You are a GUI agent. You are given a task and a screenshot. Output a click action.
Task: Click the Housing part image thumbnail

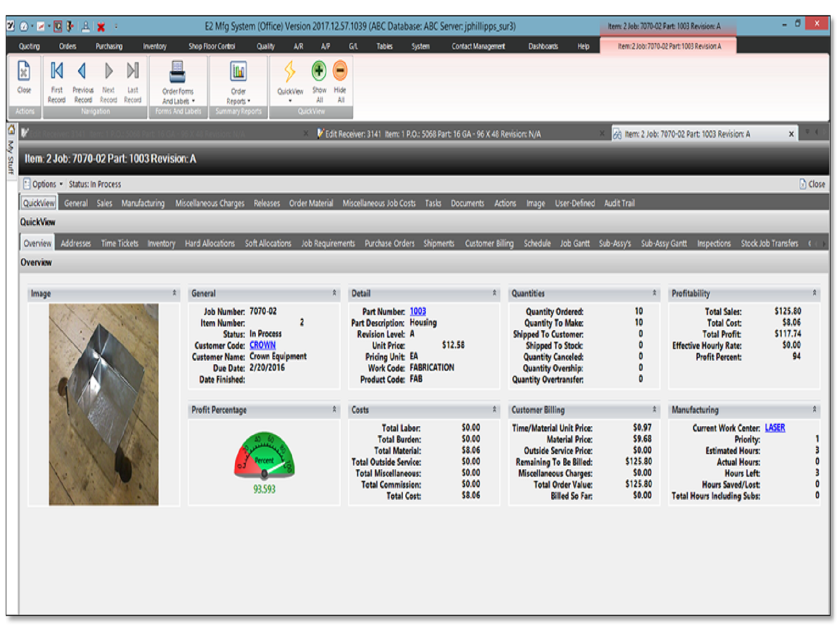(x=103, y=404)
